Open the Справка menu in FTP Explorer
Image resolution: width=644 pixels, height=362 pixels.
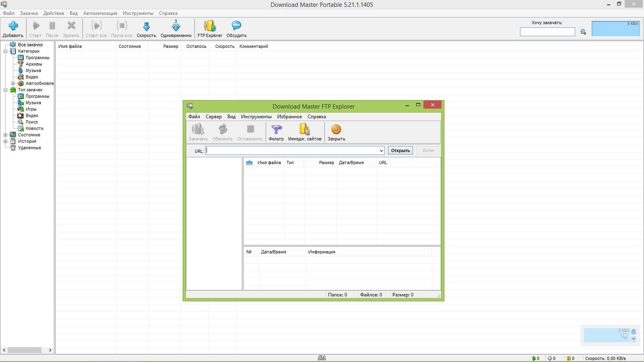[x=317, y=117]
